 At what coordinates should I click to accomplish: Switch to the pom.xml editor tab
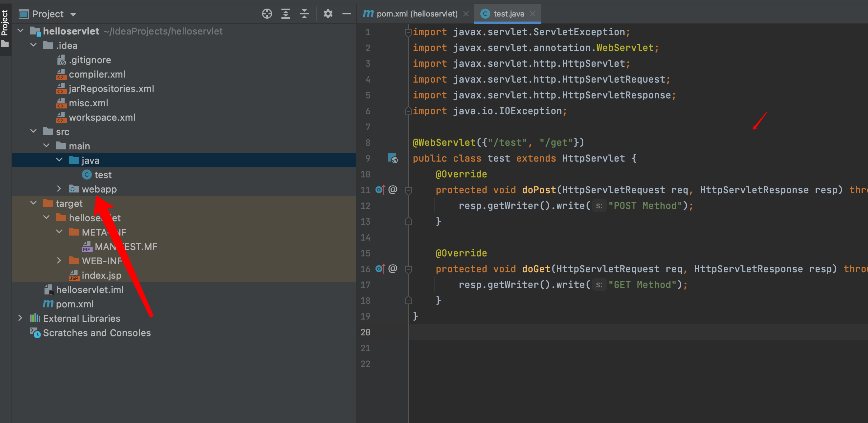coord(416,14)
